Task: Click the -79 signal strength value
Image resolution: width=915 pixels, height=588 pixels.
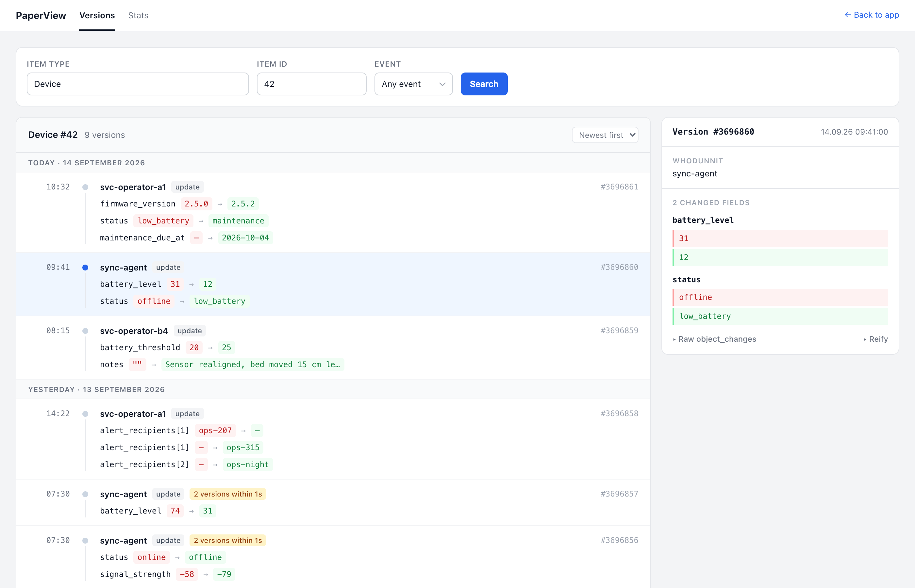Action: pos(224,574)
